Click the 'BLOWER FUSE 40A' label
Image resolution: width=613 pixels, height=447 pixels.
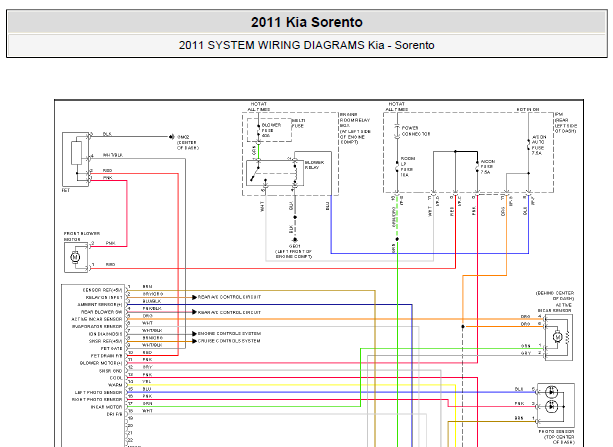coord(271,130)
